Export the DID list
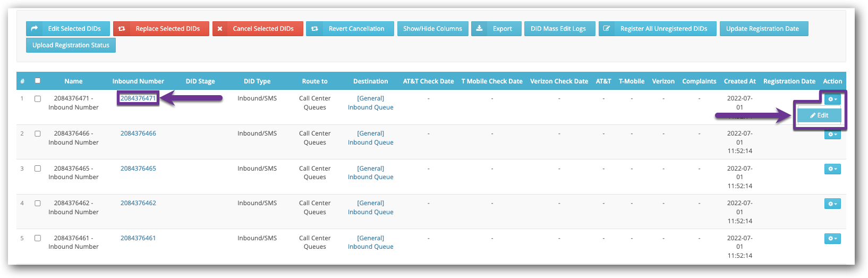The height and width of the screenshot is (278, 868). tap(496, 29)
